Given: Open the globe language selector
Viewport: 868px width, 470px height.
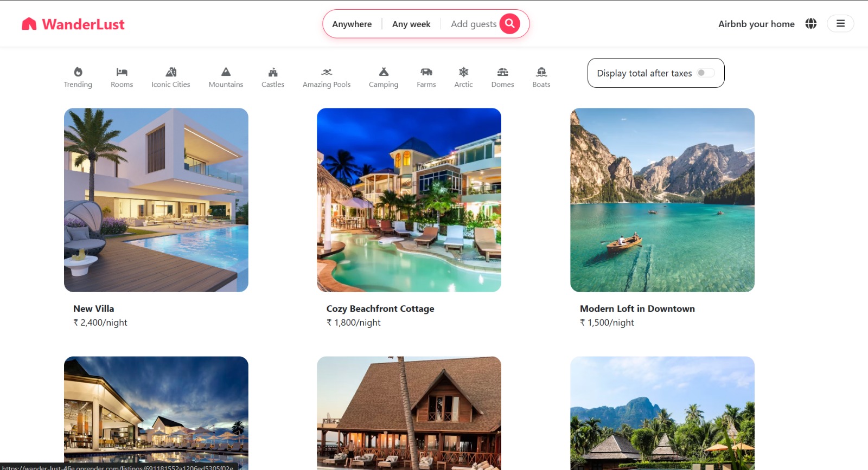Looking at the screenshot, I should click(811, 23).
